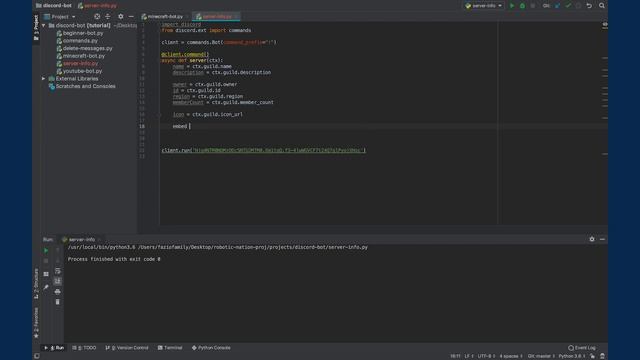Click the cursor line:column indicator in status bar
Screen dimensions: 640x360
tap(455, 356)
